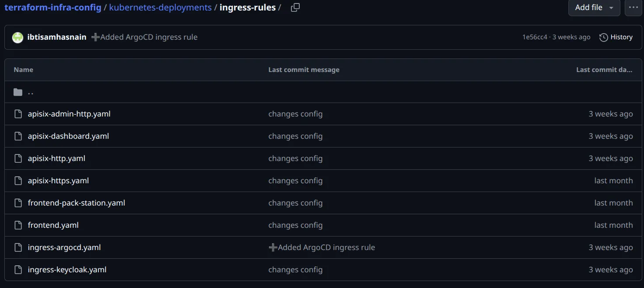Click the Name column header
Viewport: 644px width, 288px height.
[x=23, y=69]
